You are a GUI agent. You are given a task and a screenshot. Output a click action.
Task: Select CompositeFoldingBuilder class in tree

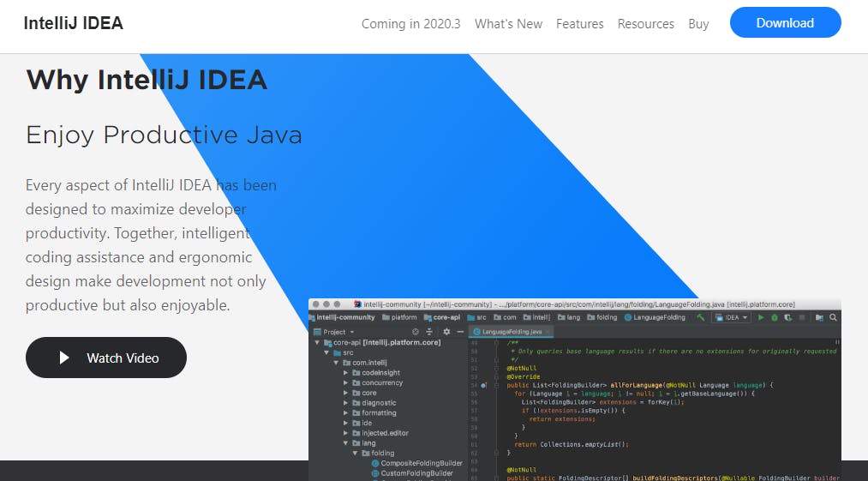(x=416, y=463)
